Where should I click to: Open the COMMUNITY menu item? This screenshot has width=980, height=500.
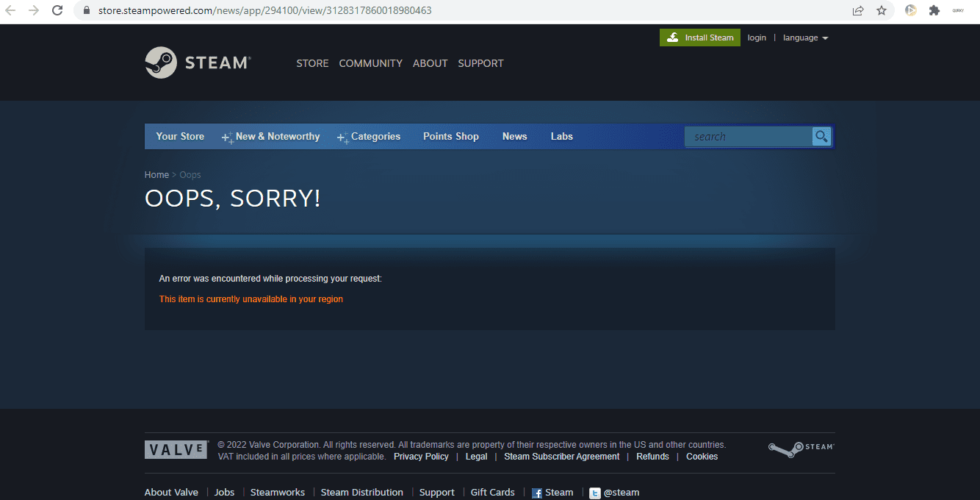click(x=370, y=63)
